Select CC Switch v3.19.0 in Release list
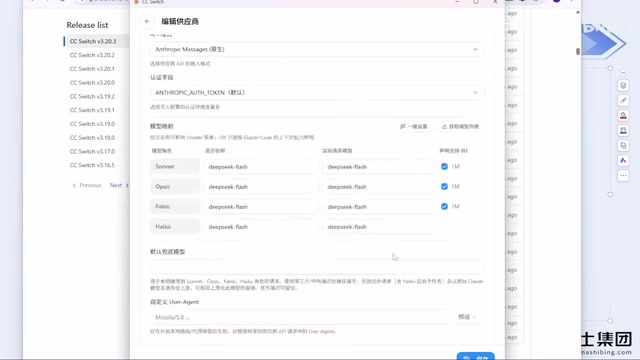The height and width of the screenshot is (360, 640). coord(92,124)
